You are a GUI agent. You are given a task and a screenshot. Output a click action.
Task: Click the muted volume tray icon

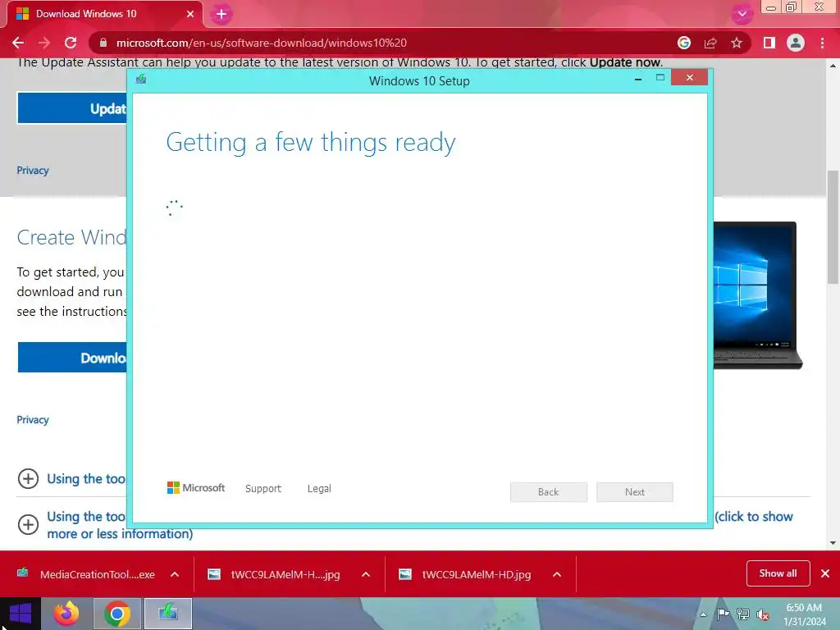click(763, 614)
